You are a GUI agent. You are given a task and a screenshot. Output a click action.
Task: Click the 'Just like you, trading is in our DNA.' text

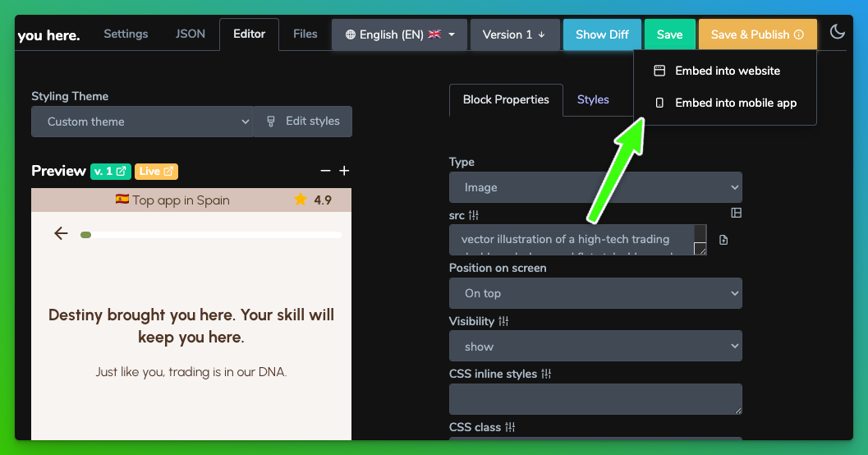coord(191,372)
